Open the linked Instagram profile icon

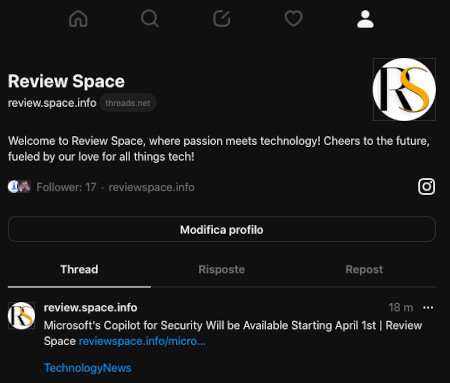(x=426, y=186)
